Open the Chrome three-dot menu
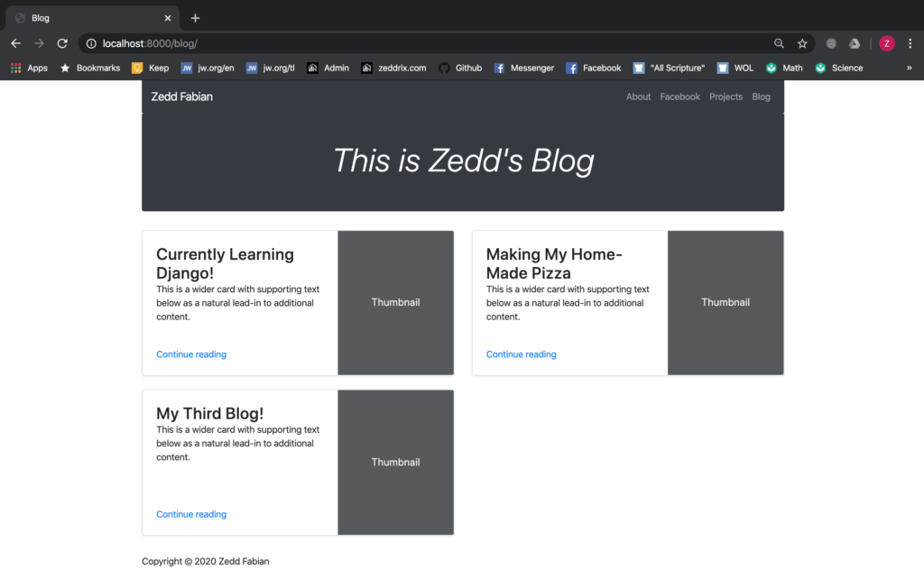 910,43
